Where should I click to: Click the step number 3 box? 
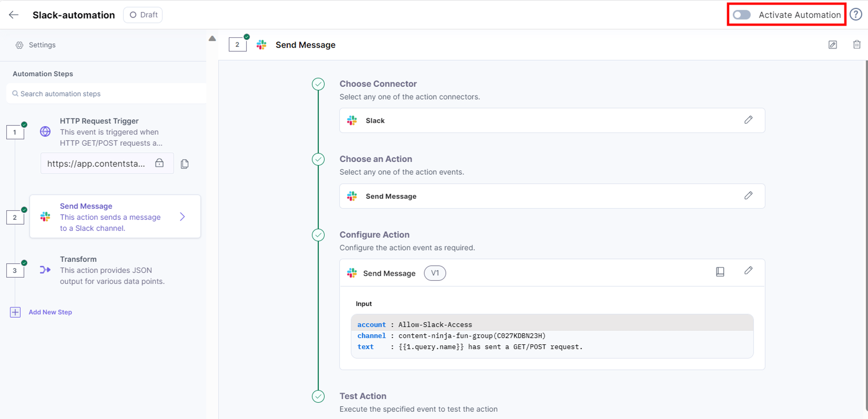[15, 271]
